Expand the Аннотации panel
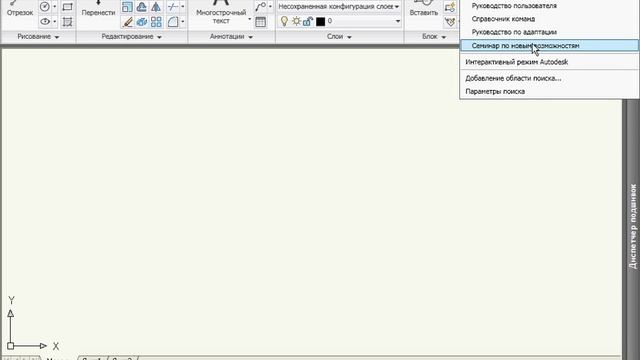This screenshot has width=640, height=360. pos(231,37)
